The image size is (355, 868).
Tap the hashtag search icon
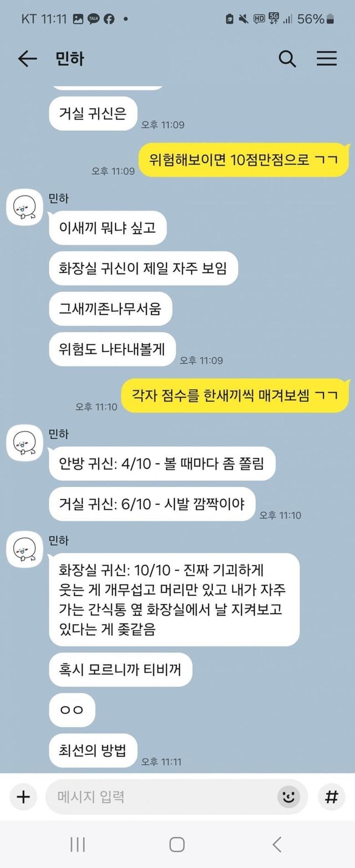(331, 797)
